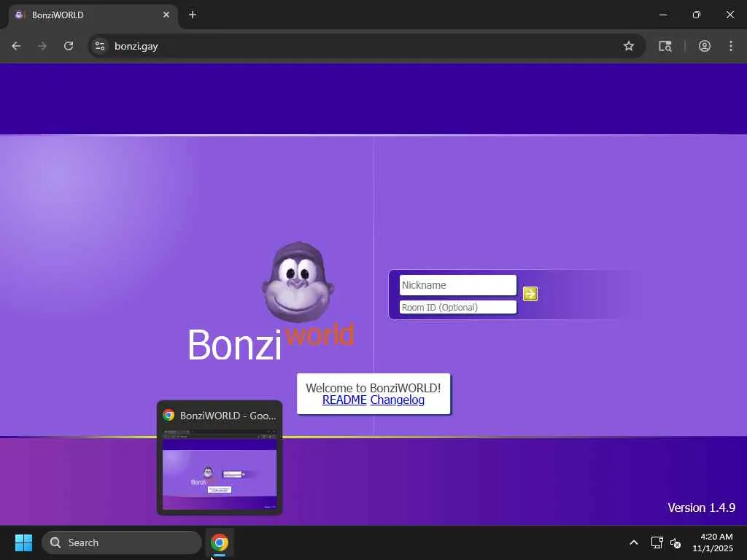Image resolution: width=747 pixels, height=560 pixels.
Task: Click the browser forward arrow
Action: click(x=42, y=46)
